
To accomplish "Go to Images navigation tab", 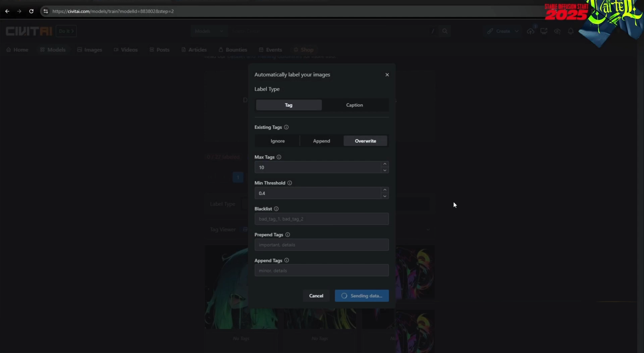I will (90, 50).
